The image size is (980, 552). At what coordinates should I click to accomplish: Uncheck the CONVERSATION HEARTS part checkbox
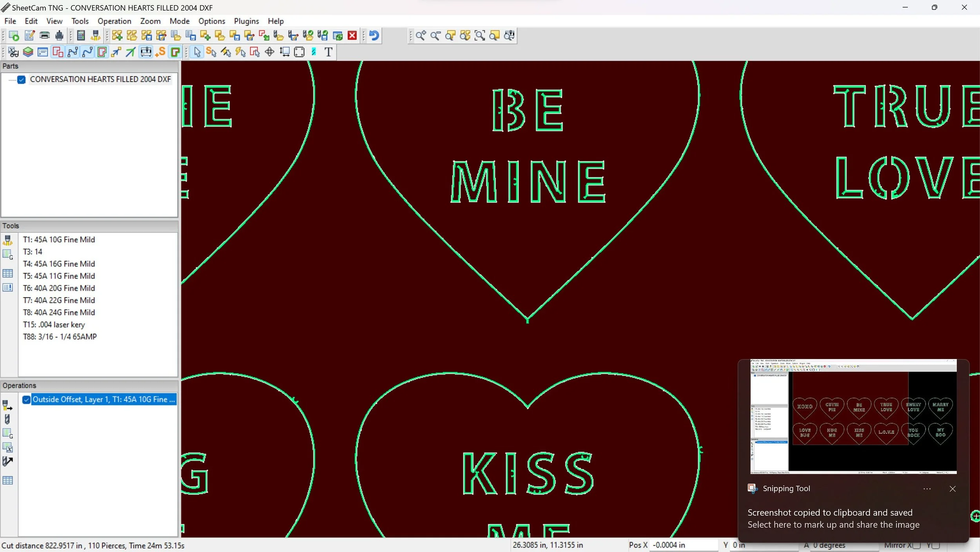click(x=22, y=80)
